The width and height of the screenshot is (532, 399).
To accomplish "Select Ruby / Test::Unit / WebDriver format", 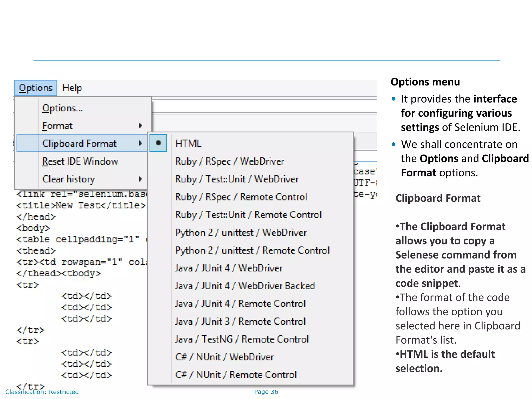I will (237, 179).
